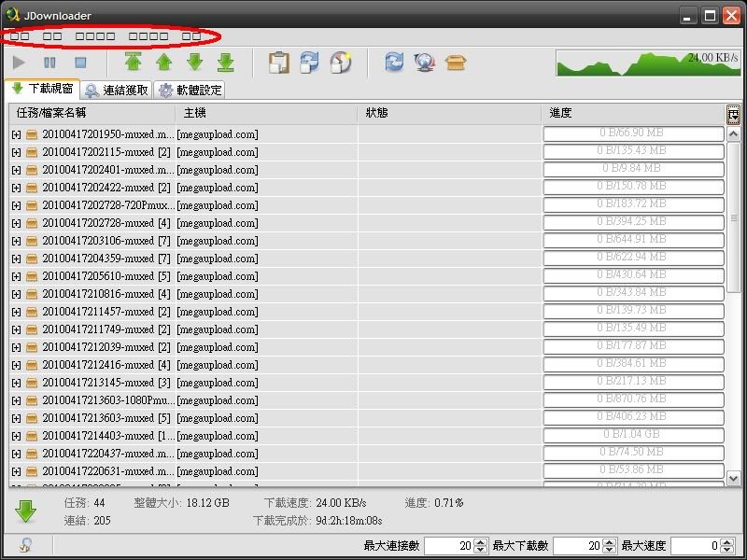This screenshot has width=747, height=560.
Task: Move selected package to the very bottom
Action: (x=225, y=63)
